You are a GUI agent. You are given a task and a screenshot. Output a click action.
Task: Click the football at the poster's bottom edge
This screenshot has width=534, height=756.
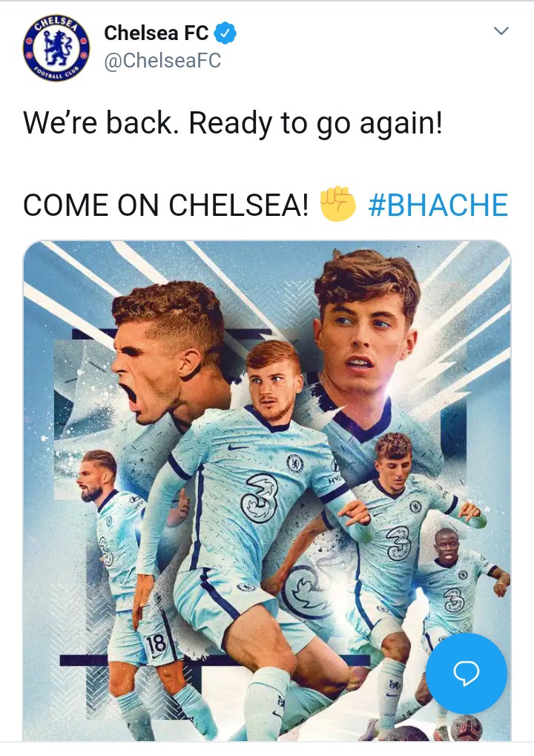pos(466,729)
